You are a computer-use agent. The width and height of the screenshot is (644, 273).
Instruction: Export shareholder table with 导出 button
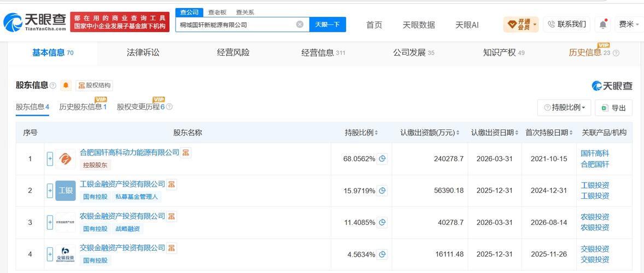613,108
